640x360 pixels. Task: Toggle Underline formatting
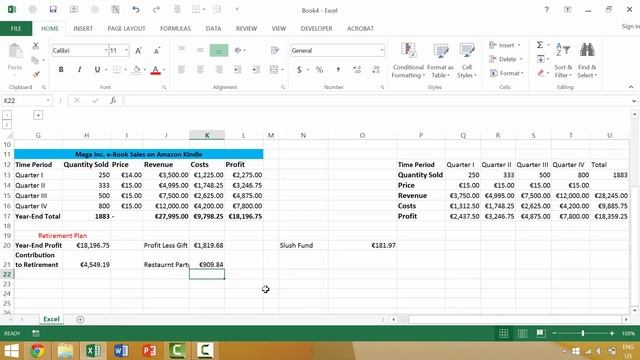point(97,70)
